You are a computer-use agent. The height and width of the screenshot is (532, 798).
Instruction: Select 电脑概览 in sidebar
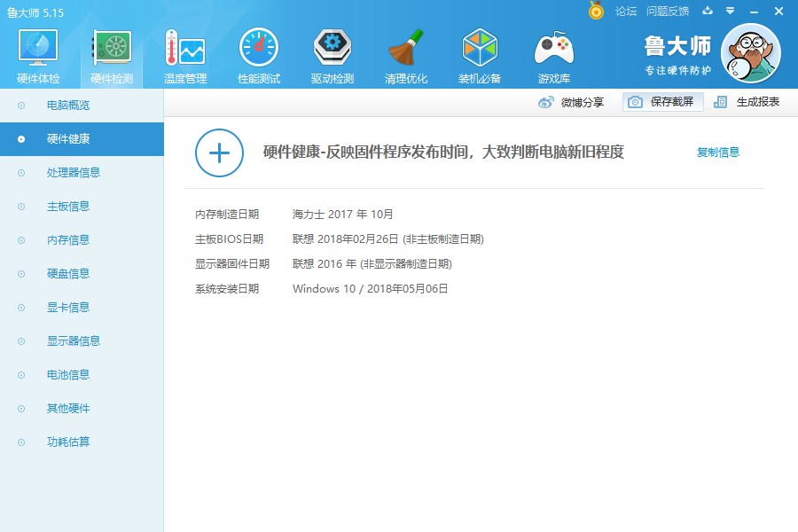pos(82,106)
